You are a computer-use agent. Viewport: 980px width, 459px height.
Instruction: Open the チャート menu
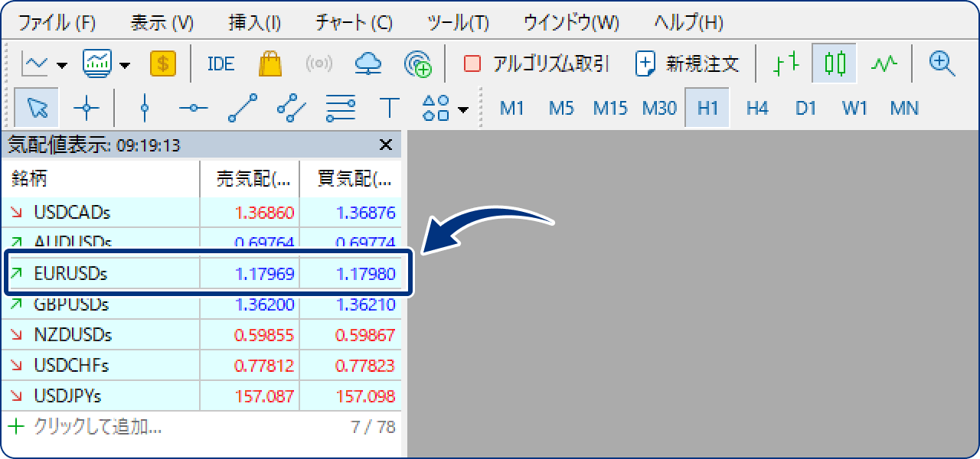point(351,23)
